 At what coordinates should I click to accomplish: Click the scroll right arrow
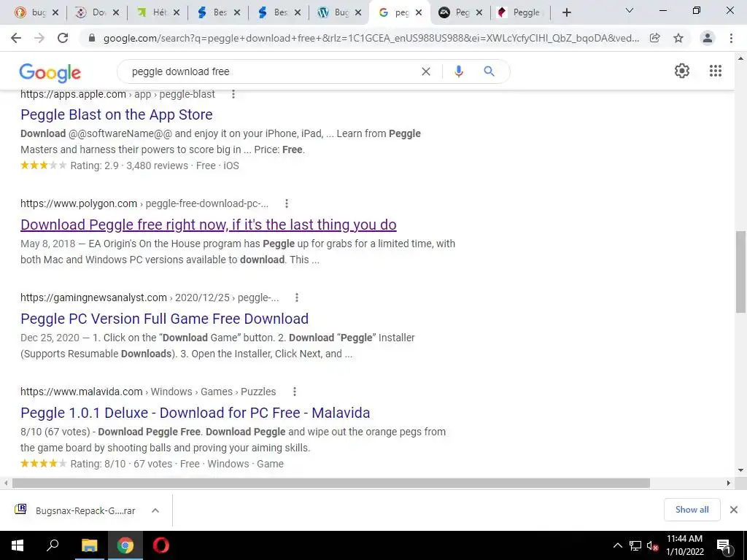729,483
